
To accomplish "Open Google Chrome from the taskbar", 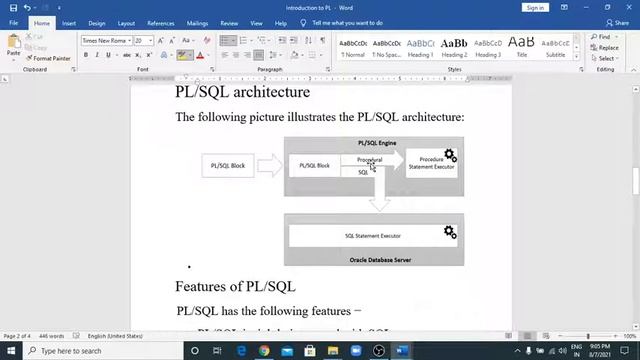I will [x=264, y=351].
